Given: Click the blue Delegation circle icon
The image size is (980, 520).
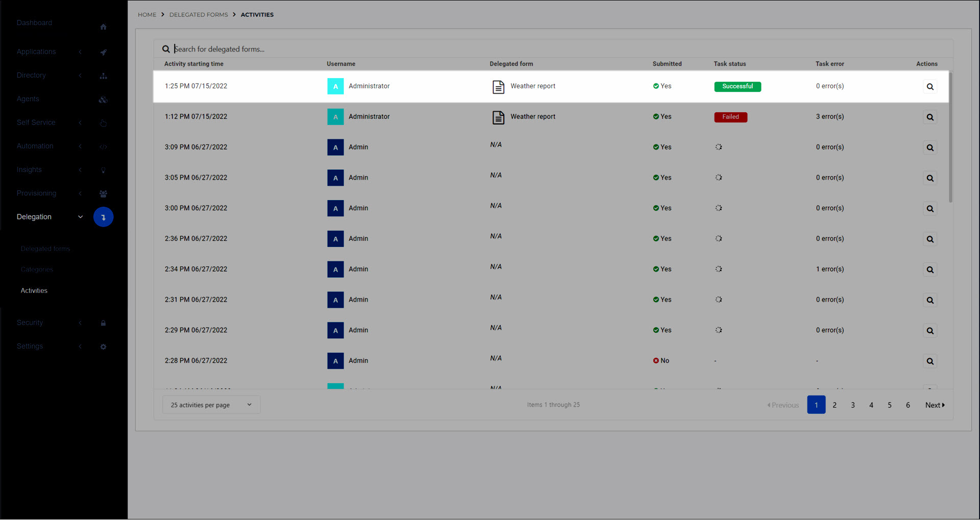Looking at the screenshot, I should pyautogui.click(x=103, y=217).
